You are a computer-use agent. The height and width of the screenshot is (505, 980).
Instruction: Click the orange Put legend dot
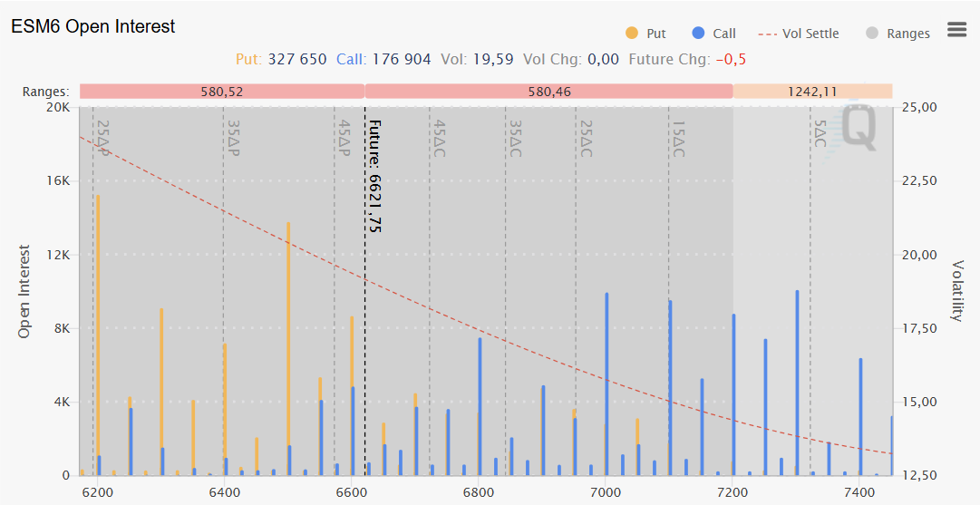(632, 34)
